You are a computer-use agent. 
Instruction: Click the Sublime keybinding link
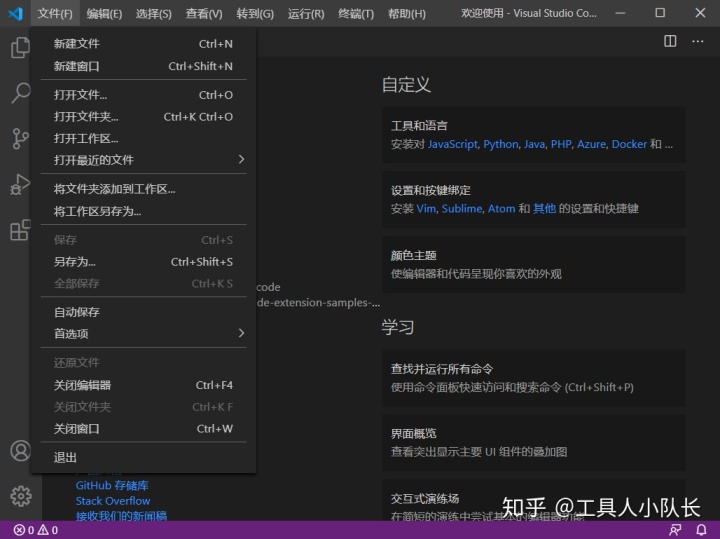click(462, 209)
